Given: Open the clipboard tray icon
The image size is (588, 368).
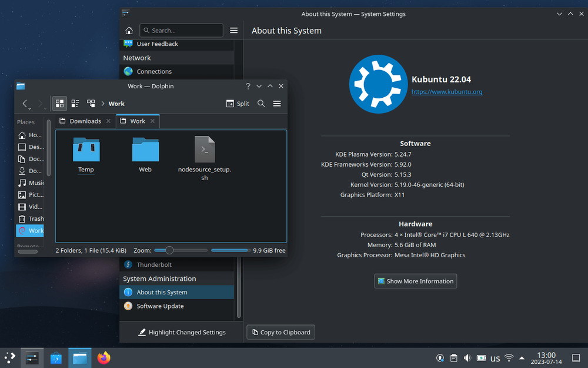Looking at the screenshot, I should (x=454, y=358).
